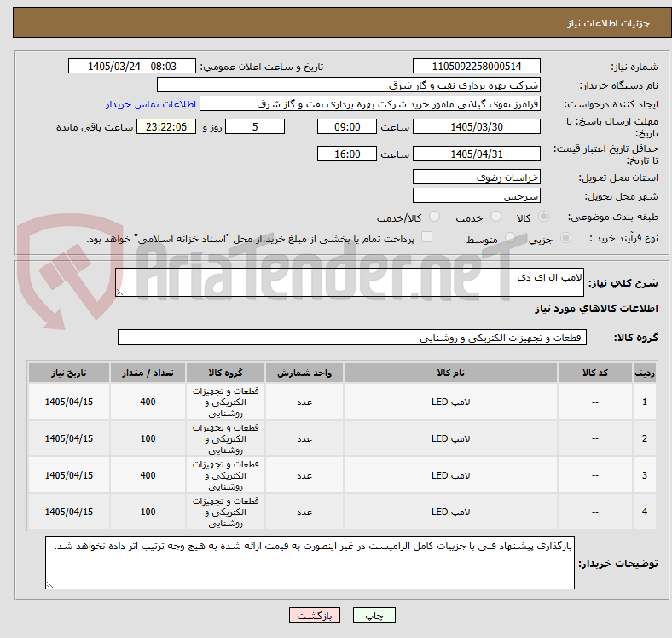Click لامپ LED name in row 1

[x=450, y=402]
